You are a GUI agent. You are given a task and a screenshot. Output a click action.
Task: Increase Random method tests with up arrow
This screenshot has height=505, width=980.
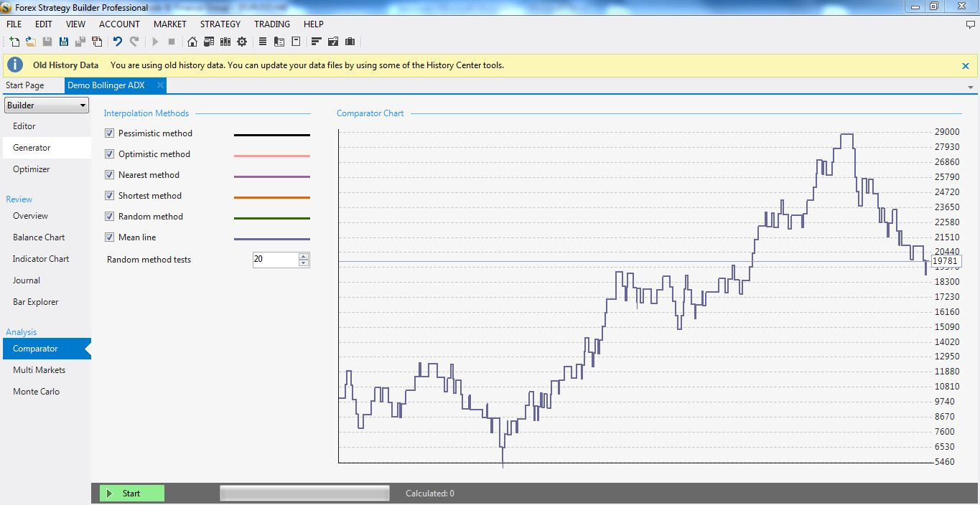[x=304, y=256]
